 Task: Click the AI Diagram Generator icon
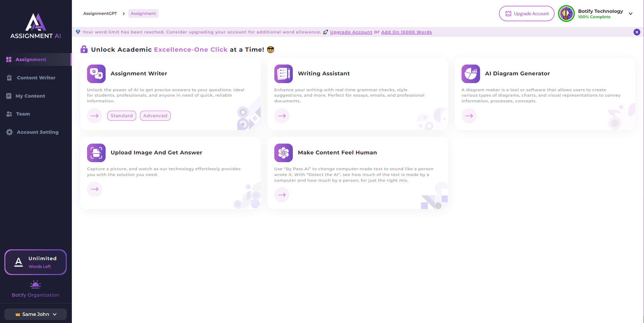click(470, 74)
